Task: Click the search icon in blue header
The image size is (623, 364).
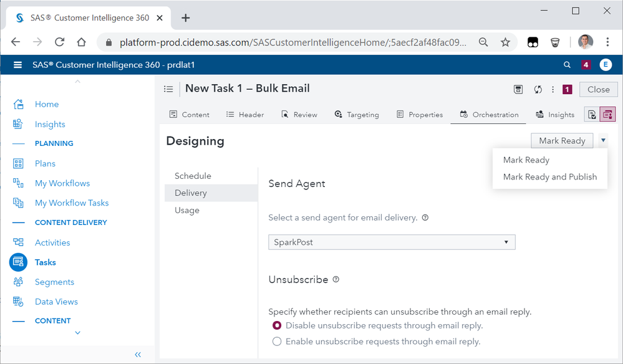Action: [567, 65]
